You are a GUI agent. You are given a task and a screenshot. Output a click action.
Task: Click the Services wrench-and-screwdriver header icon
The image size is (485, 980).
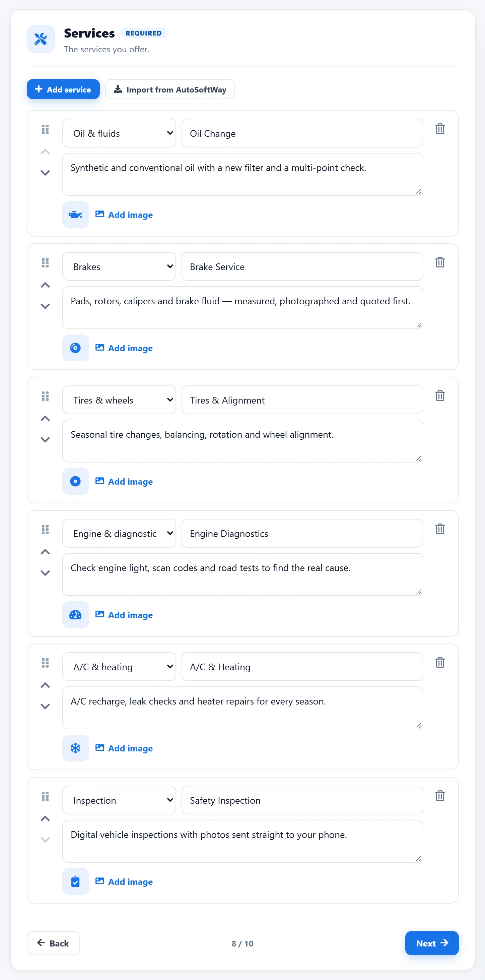tap(41, 39)
